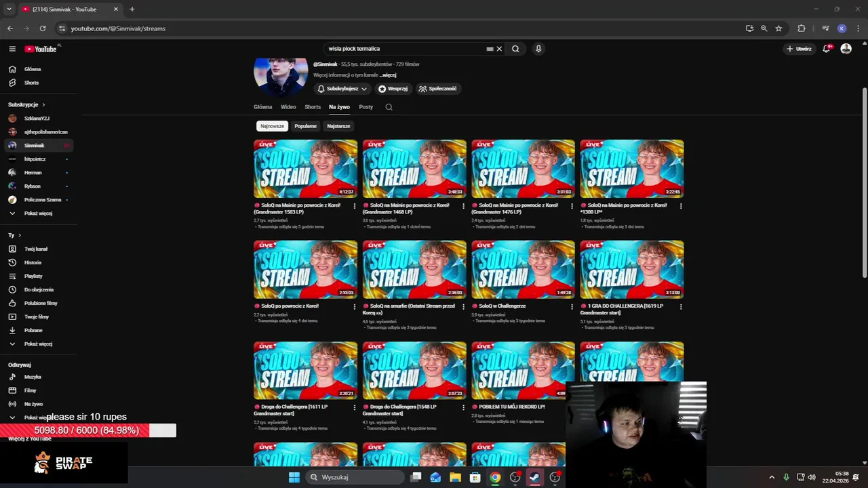Viewport: 868px width, 488px height.
Task: Select the Na żywo channel tab
Action: pos(339,107)
